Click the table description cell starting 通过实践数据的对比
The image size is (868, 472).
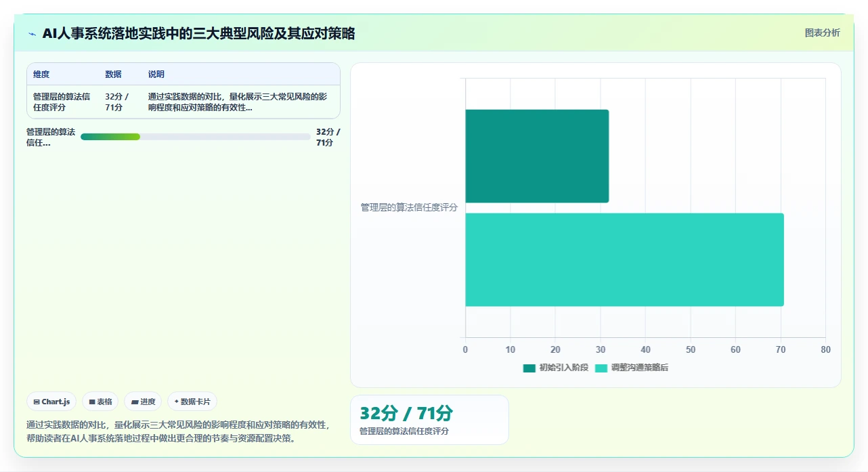coord(238,102)
